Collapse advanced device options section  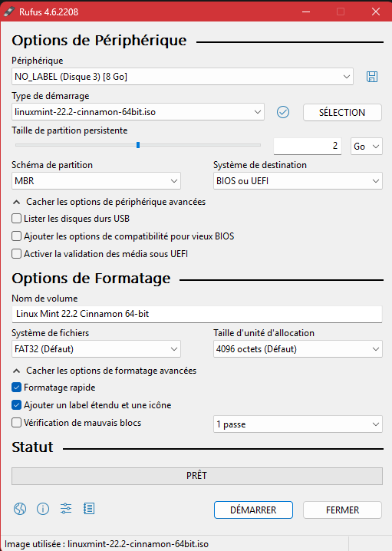pyautogui.click(x=109, y=202)
